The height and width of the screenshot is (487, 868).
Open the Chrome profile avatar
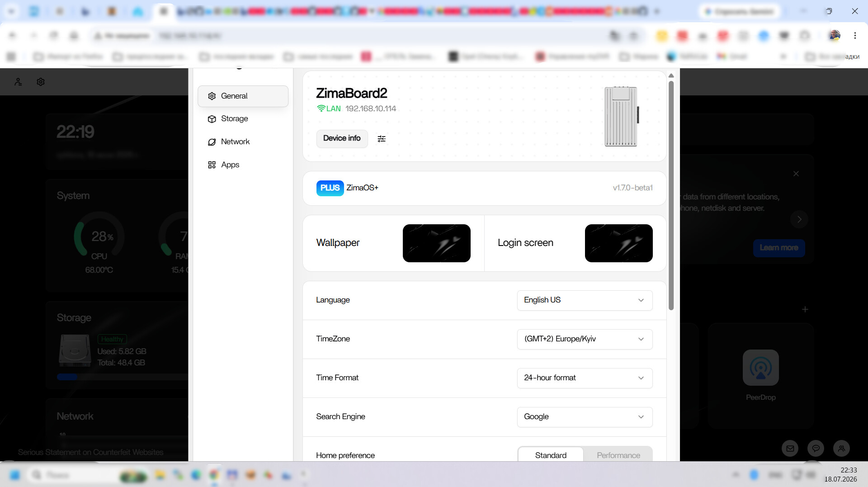835,35
